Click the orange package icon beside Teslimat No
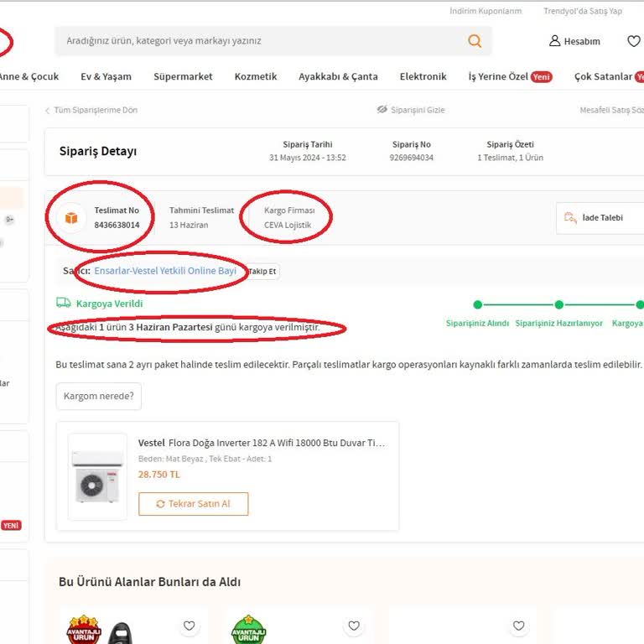Viewport: 644px width, 644px height. tap(71, 218)
